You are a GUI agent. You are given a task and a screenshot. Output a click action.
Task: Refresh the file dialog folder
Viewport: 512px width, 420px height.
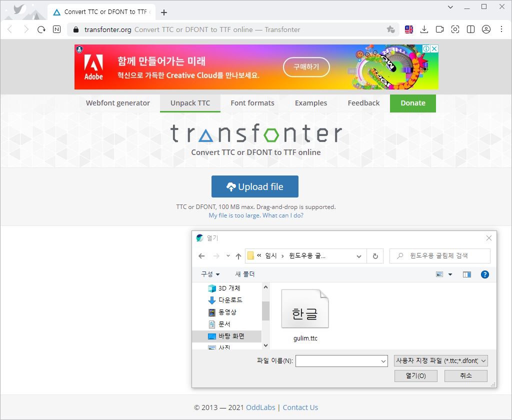[x=375, y=256]
